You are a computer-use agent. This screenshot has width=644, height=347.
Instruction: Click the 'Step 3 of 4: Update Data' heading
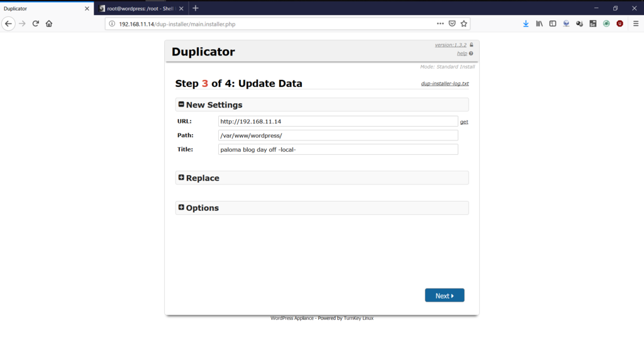[238, 84]
